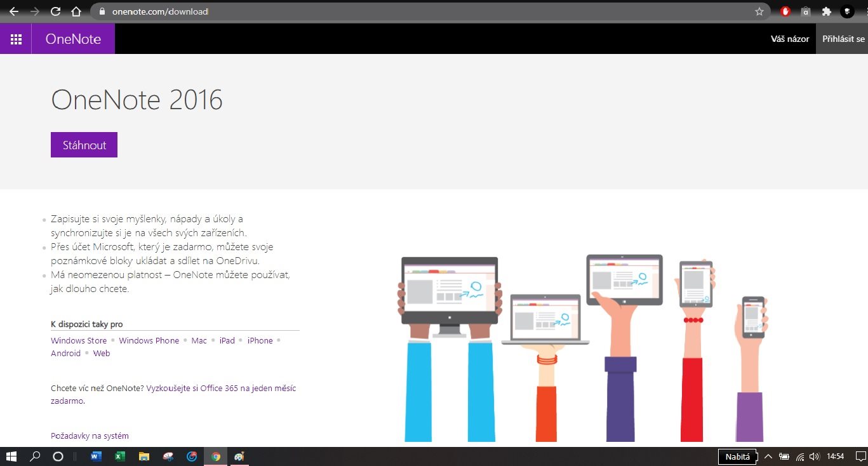Screen dimensions: 868x466
Task: Click the Nabitá battery indicator
Action: (x=737, y=456)
